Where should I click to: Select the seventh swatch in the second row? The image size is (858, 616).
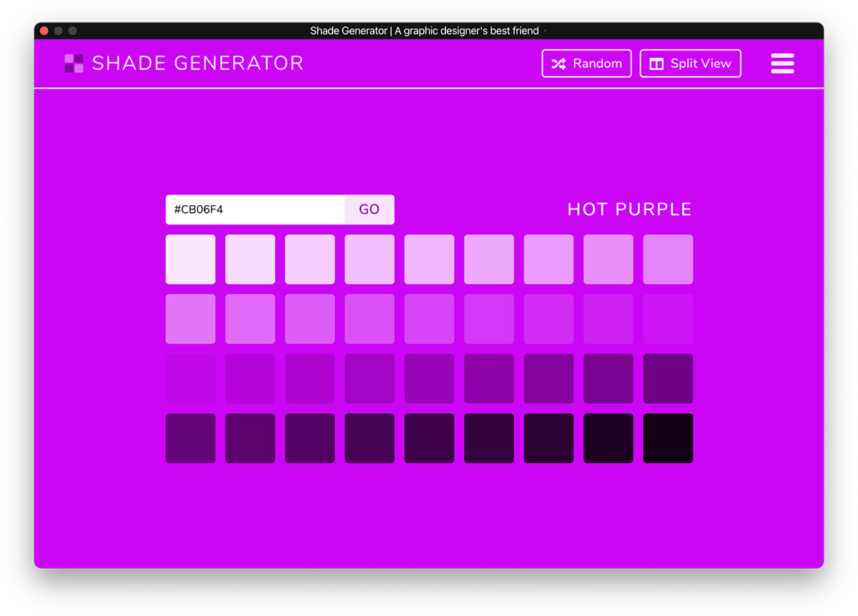[548, 319]
